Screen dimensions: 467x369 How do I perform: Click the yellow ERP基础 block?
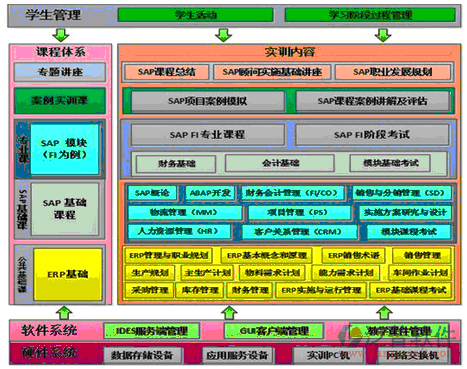click(68, 274)
